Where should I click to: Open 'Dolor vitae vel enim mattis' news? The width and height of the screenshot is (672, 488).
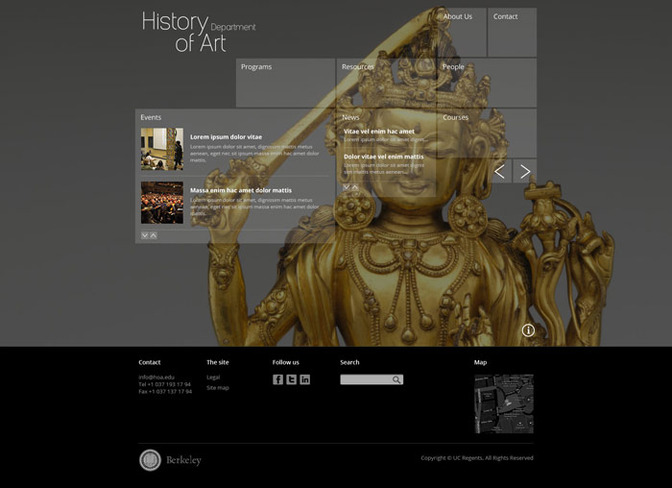384,157
